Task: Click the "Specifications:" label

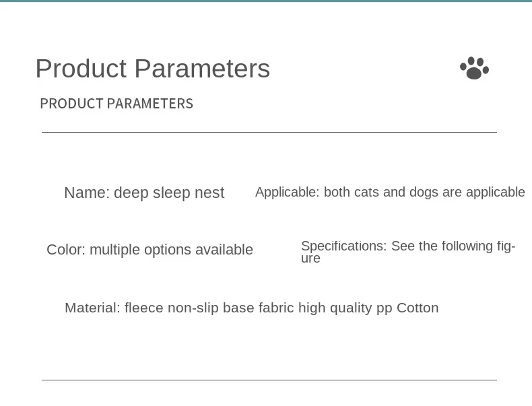Action: tap(343, 246)
